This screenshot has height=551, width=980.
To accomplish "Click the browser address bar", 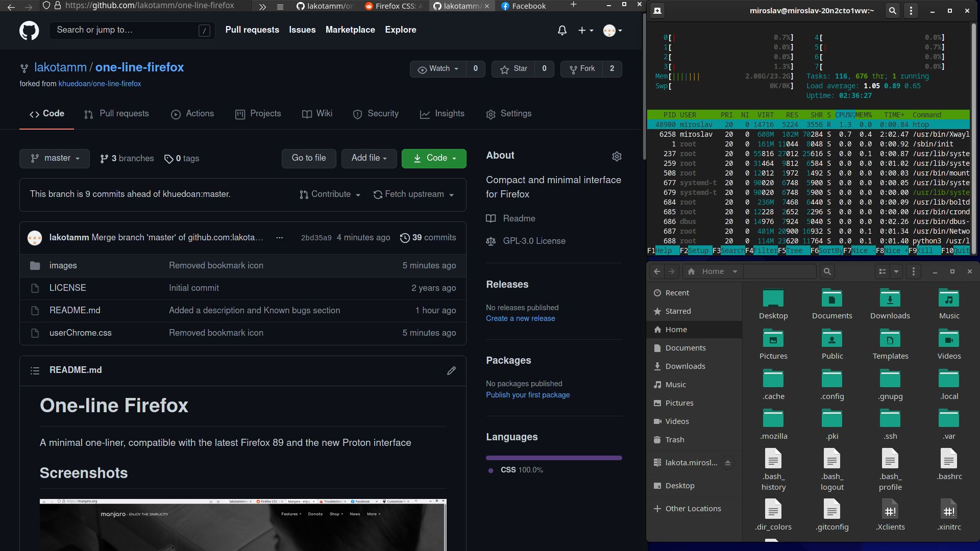I will point(148,6).
